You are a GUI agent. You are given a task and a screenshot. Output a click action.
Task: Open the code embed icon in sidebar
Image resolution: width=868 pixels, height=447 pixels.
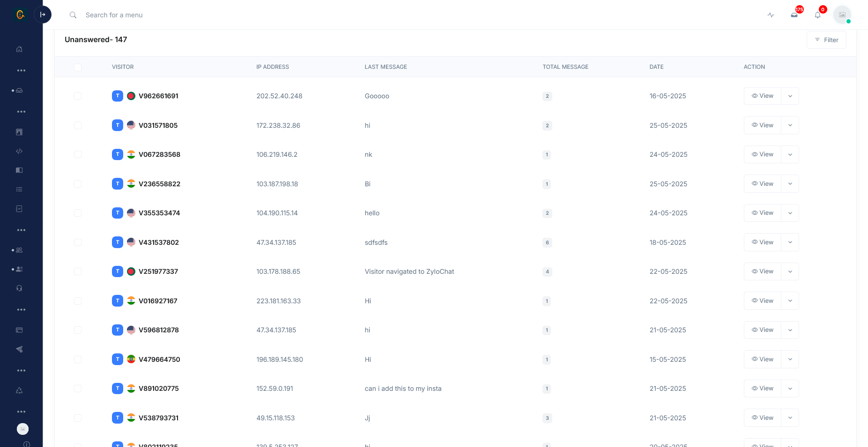click(19, 151)
